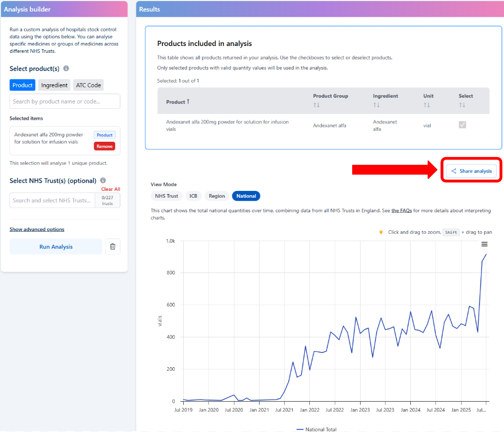Click the Run Analysis button
Viewport: 504px width, 432px height.
tap(55, 246)
